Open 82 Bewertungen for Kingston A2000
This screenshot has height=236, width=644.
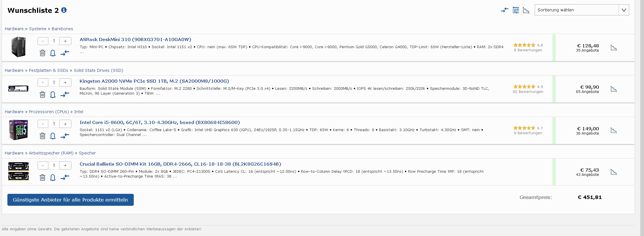click(528, 92)
